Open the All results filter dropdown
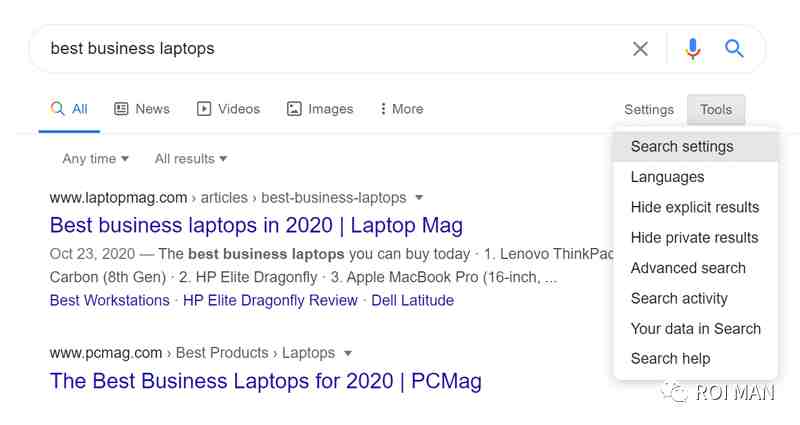The height and width of the screenshot is (425, 800). point(191,159)
